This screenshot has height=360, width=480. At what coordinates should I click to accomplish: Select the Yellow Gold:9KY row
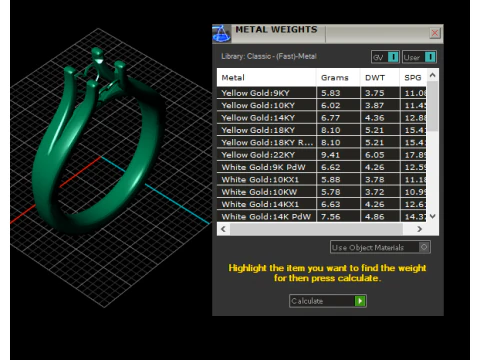pyautogui.click(x=322, y=93)
